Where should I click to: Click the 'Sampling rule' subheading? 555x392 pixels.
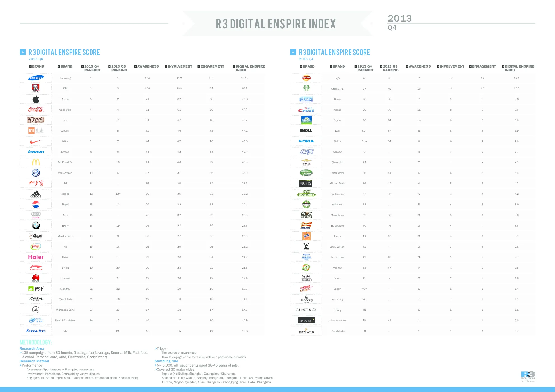point(166,361)
